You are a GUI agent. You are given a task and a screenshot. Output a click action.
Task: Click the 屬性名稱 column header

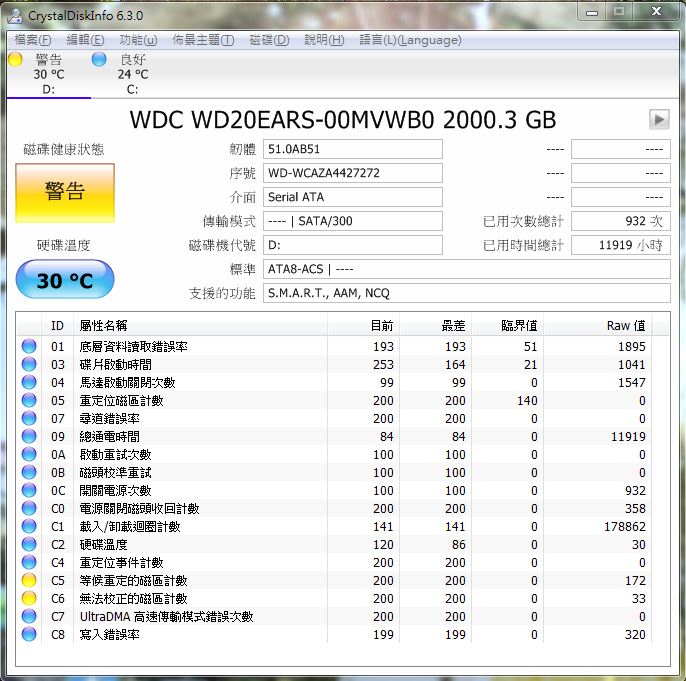point(200,326)
